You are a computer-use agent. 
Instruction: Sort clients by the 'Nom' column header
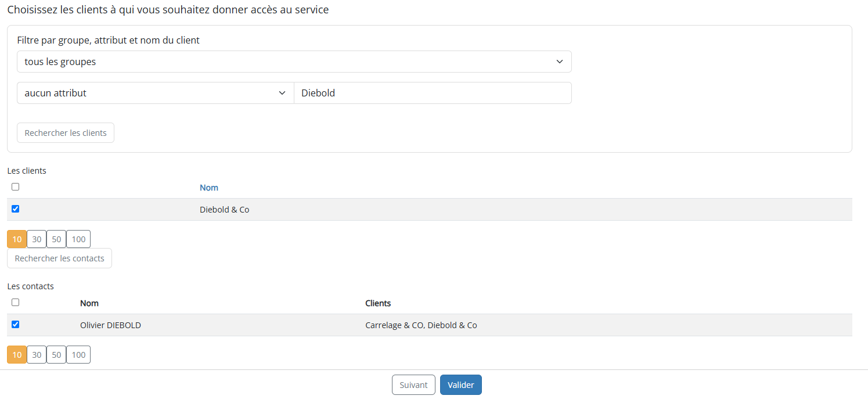coord(209,188)
